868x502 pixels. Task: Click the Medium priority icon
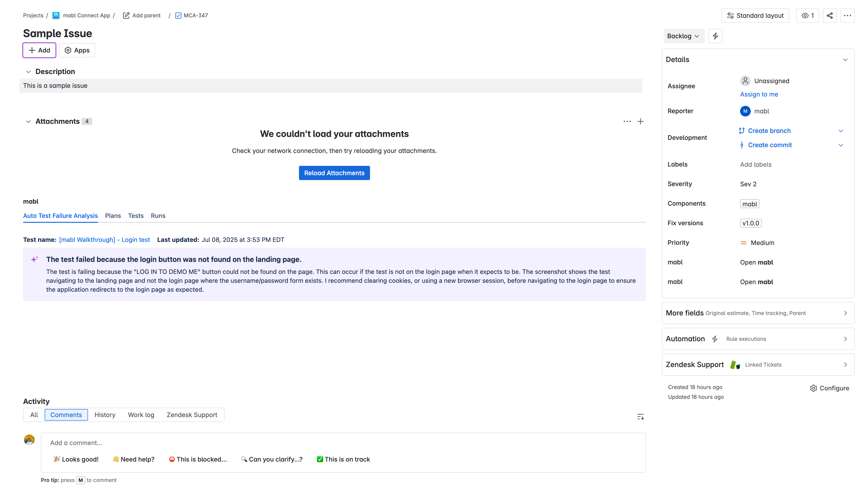(x=743, y=243)
